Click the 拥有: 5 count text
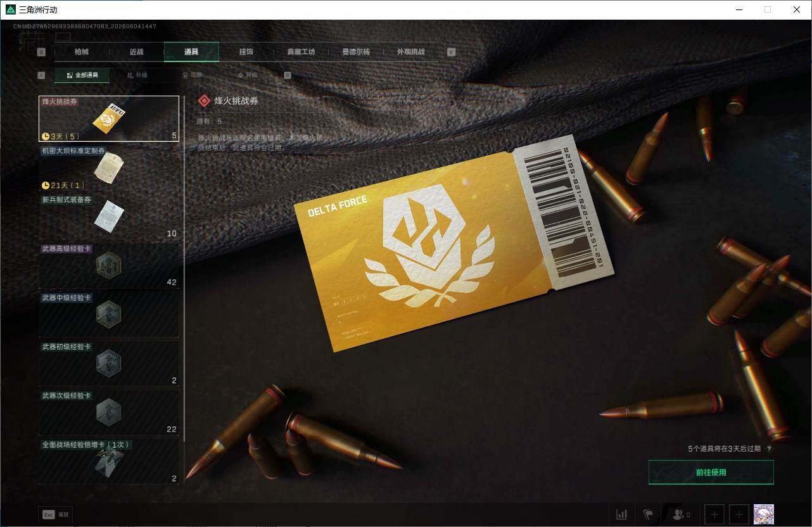The width and height of the screenshot is (812, 527). click(x=210, y=121)
